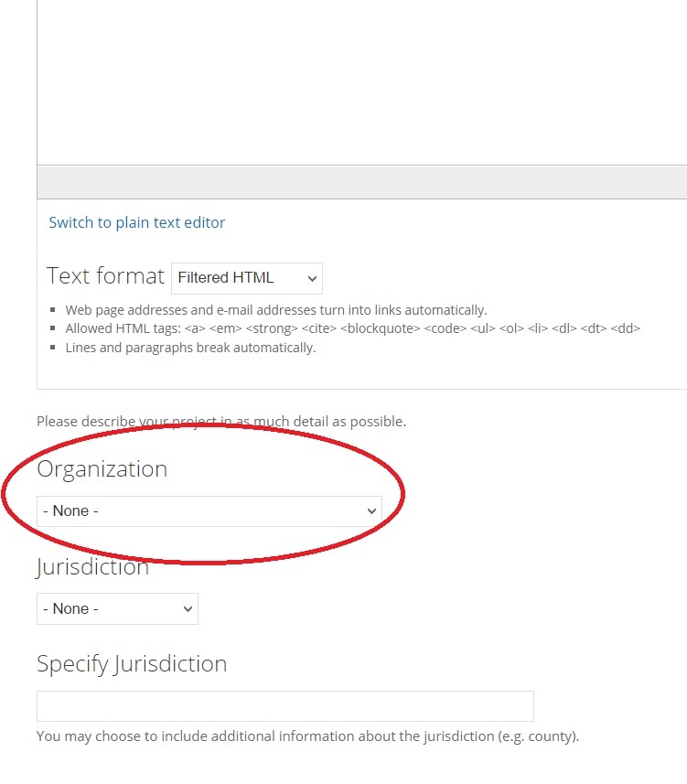The height and width of the screenshot is (784, 687).
Task: Focus the Specify Jurisdiction text field
Action: 285,706
